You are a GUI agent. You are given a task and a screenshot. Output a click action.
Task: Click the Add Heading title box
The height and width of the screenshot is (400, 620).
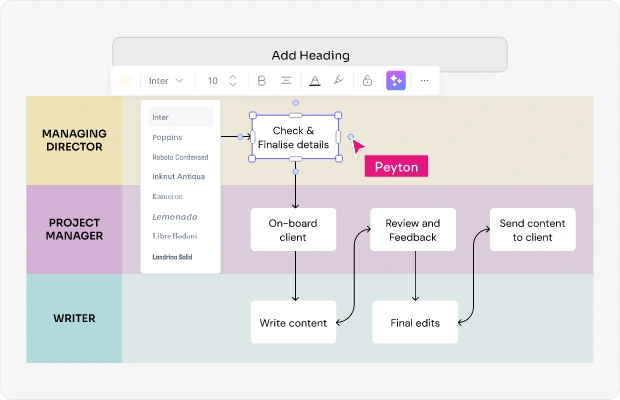[310, 55]
